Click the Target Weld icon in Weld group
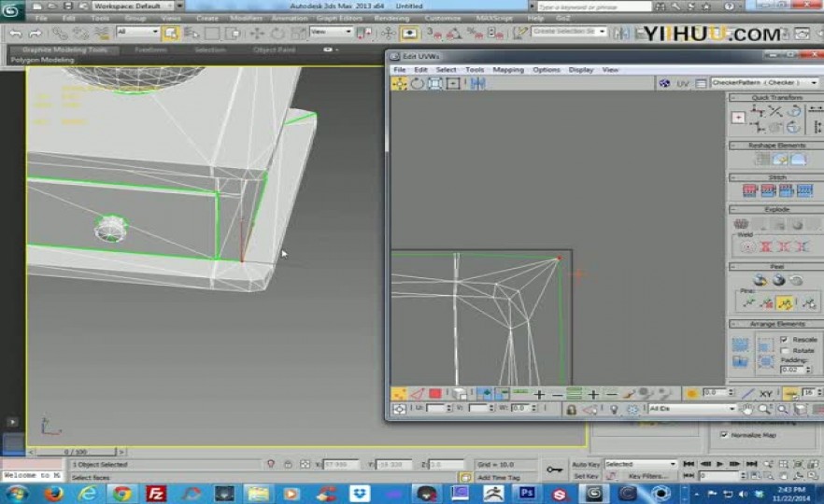This screenshot has width=824, height=504. pyautogui.click(x=747, y=246)
